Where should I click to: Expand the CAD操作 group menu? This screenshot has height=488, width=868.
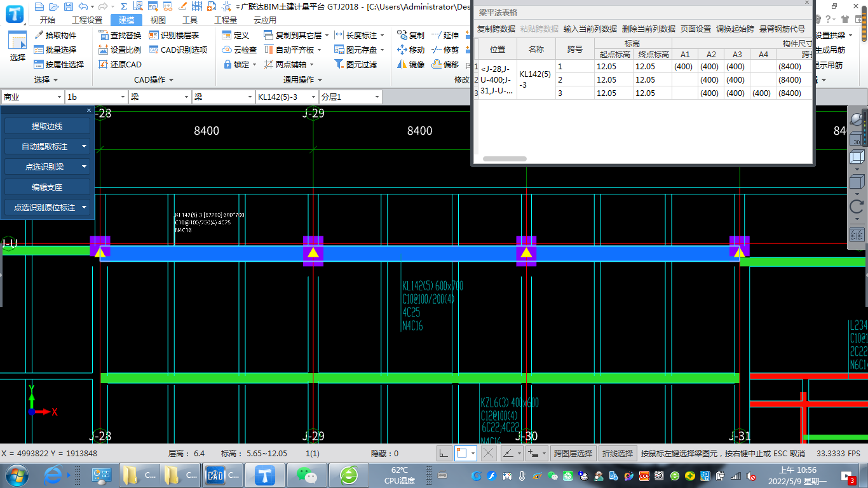click(x=154, y=80)
